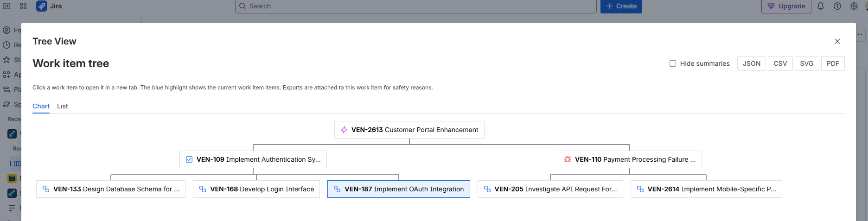
Task: Click the bug icon on VEN-110
Action: pos(568,159)
